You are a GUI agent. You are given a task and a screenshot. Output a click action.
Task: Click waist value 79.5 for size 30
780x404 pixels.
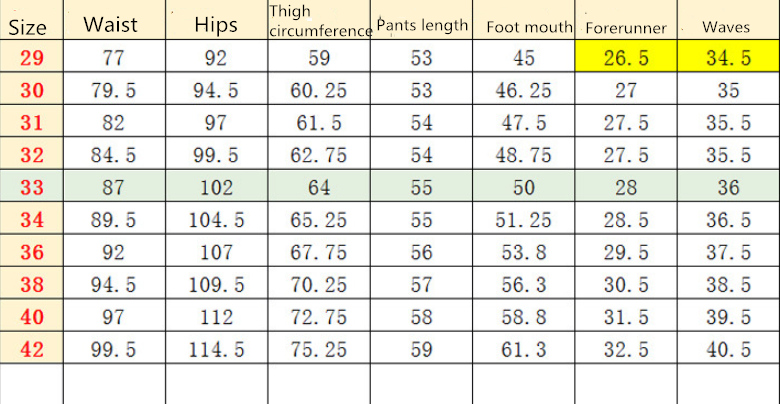113,91
